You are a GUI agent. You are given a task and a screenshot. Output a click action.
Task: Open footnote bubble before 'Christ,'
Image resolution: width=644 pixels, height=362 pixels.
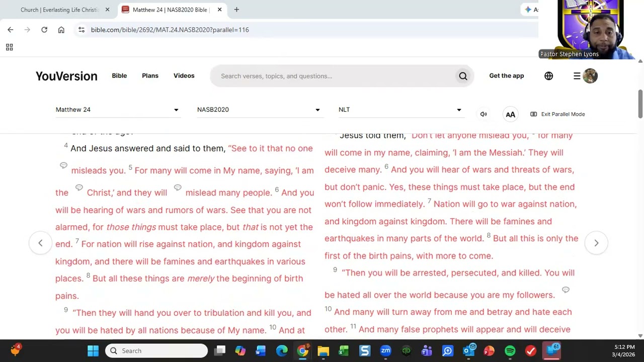(79, 188)
